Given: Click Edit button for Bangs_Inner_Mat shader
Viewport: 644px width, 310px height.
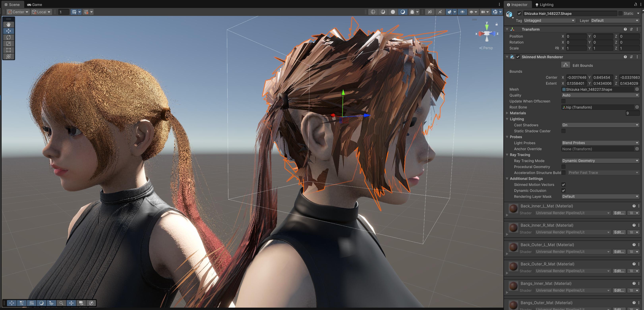Looking at the screenshot, I should point(619,290).
